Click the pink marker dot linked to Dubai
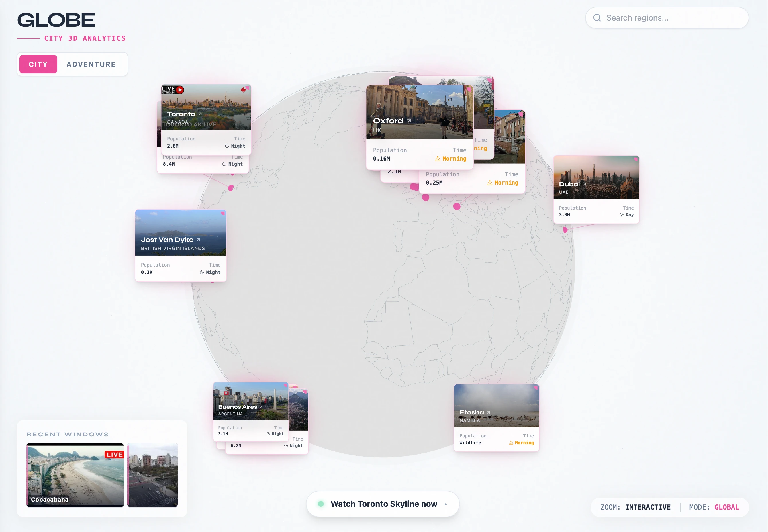 pos(565,230)
